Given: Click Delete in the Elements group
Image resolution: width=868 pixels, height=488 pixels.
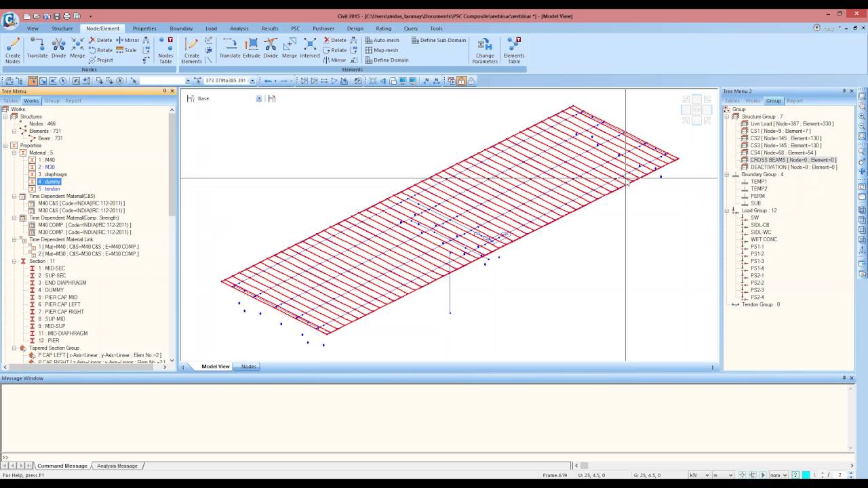Looking at the screenshot, I should (334, 40).
